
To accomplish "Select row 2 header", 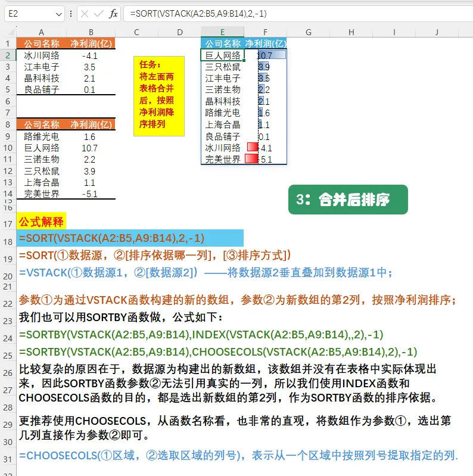I will (x=8, y=55).
